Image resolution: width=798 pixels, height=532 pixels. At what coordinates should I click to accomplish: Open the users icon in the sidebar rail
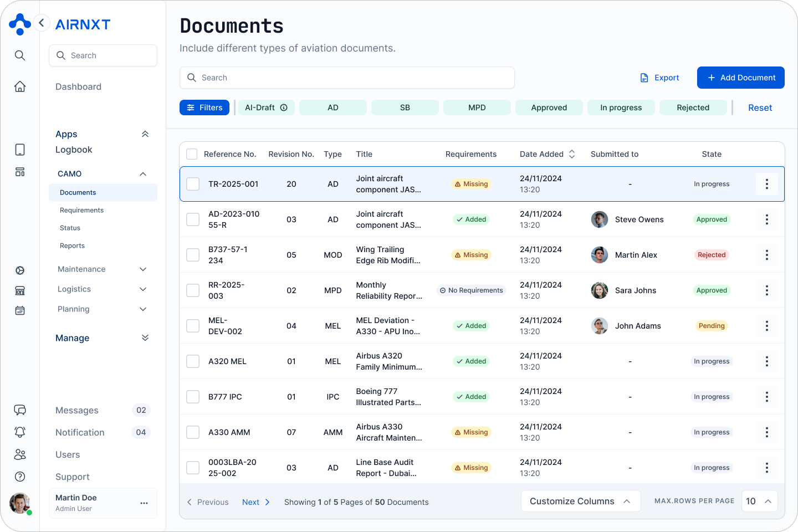(20, 454)
